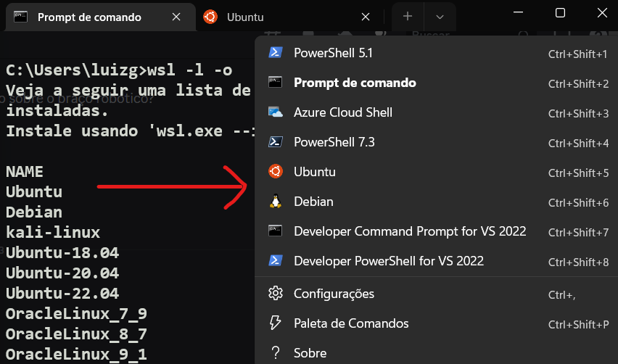Click the Sobre question mark icon
Viewport: 618px width, 364px height.
pyautogui.click(x=276, y=352)
